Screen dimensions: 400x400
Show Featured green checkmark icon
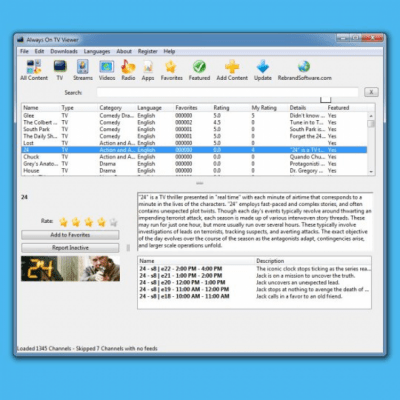[x=199, y=67]
